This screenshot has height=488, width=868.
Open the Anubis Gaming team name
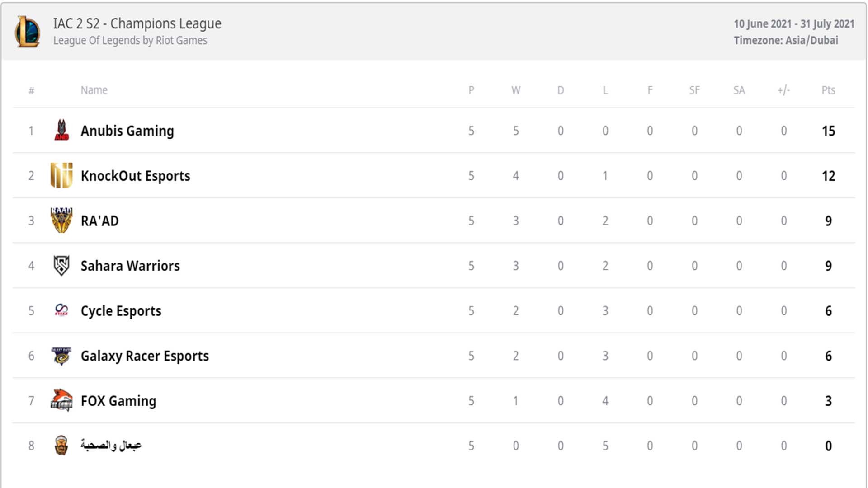[127, 131]
